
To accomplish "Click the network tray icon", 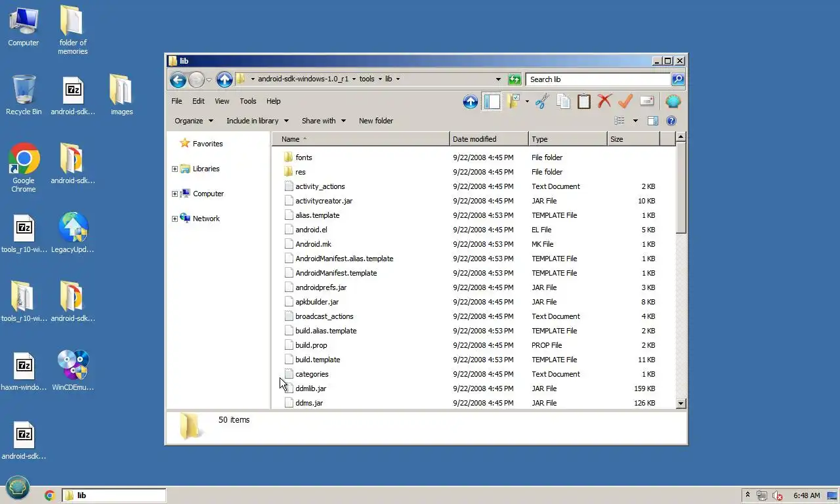I will point(762,495).
